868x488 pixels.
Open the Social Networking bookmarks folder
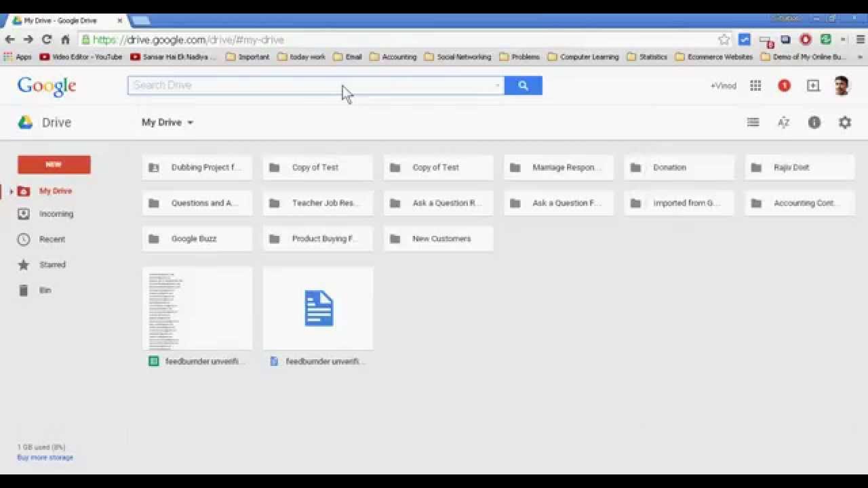(x=458, y=57)
